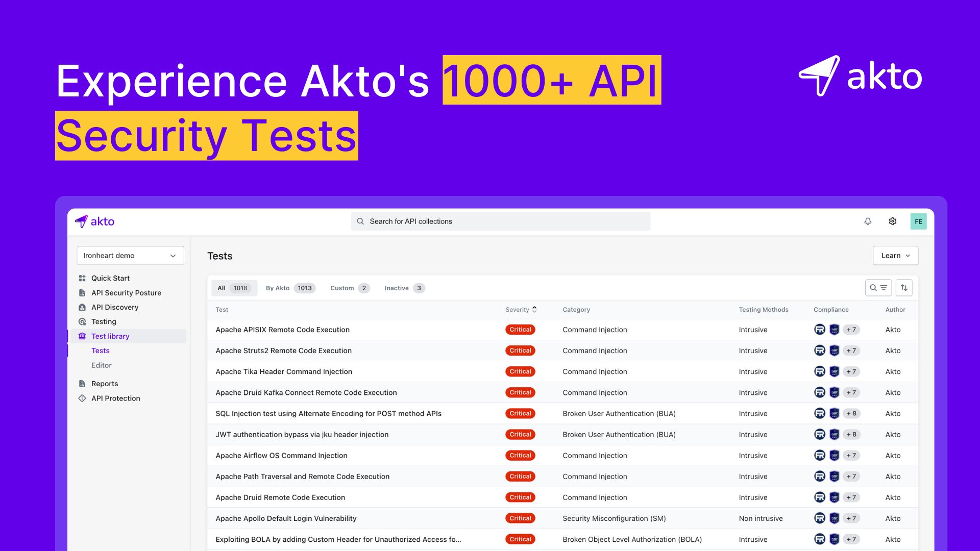Select the All 1018 tab
Viewport: 980px width, 551px height.
[x=234, y=288]
